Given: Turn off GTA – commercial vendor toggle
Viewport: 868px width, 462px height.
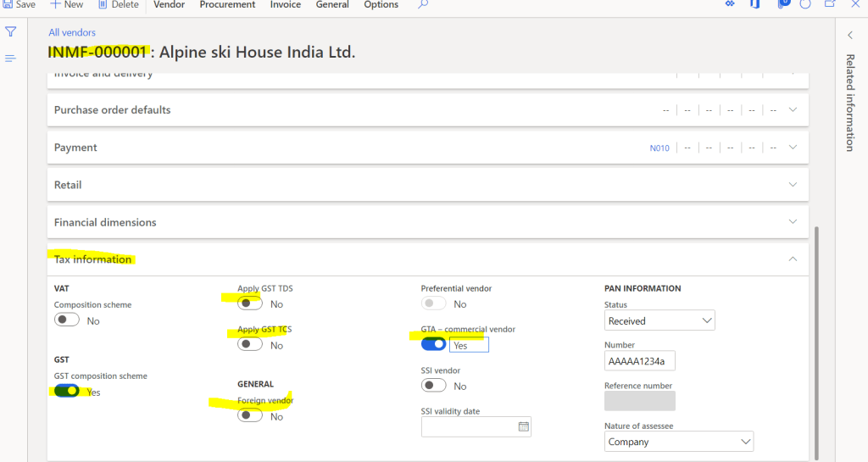Looking at the screenshot, I should [433, 344].
